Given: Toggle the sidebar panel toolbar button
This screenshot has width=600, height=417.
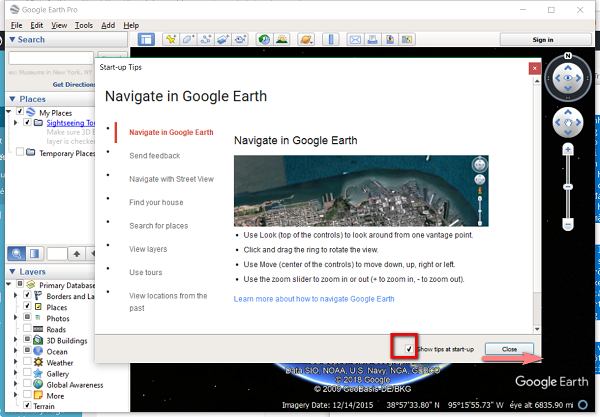Looking at the screenshot, I should (x=146, y=39).
